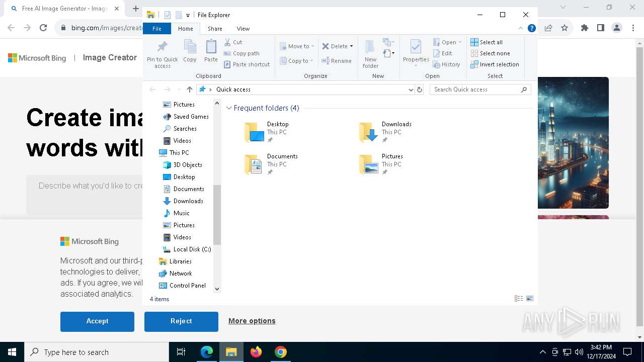The image size is (644, 362).
Task: Open the Windows Start menu
Action: click(12, 352)
